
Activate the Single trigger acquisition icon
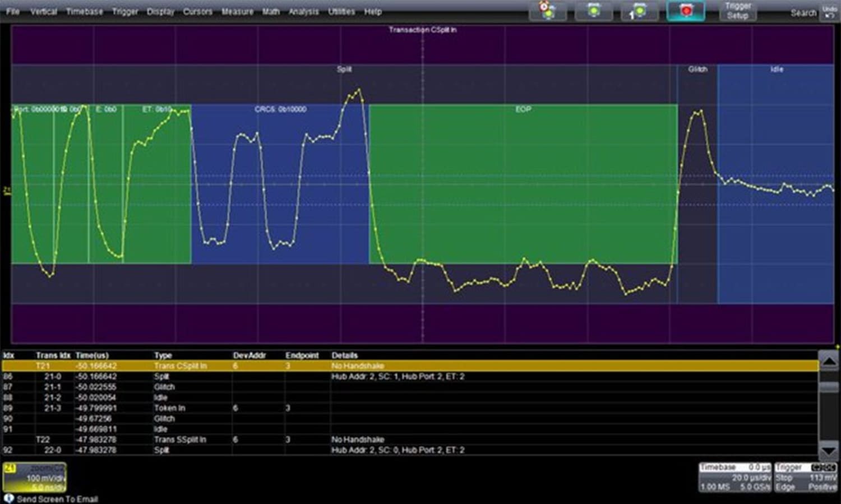(x=639, y=10)
